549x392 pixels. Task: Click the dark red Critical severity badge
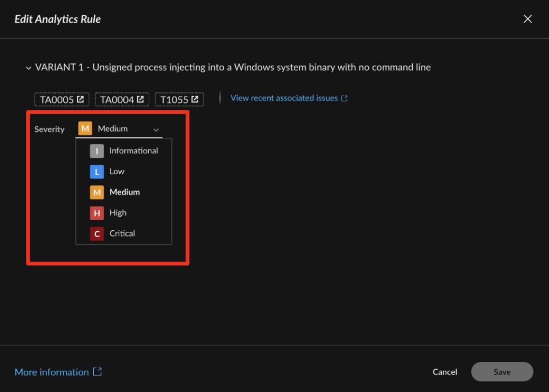[x=97, y=234]
